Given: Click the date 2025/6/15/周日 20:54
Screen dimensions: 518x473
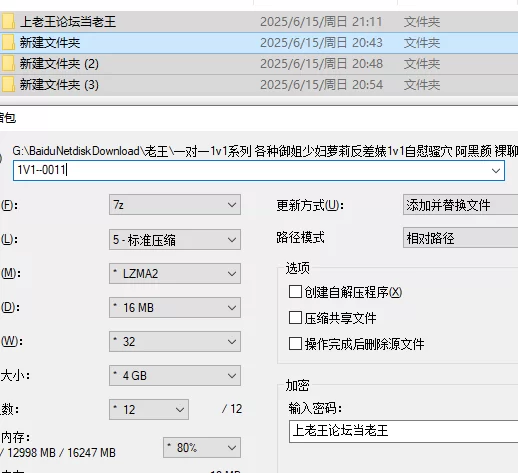Looking at the screenshot, I should point(321,85).
